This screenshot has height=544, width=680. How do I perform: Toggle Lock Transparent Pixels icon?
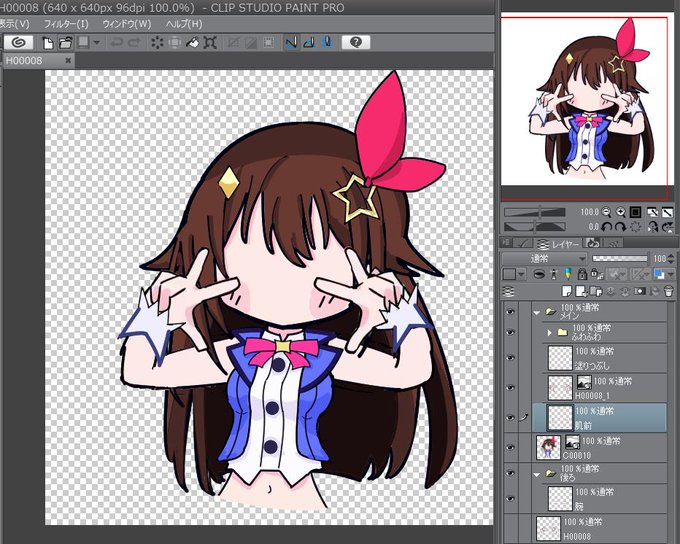point(597,274)
